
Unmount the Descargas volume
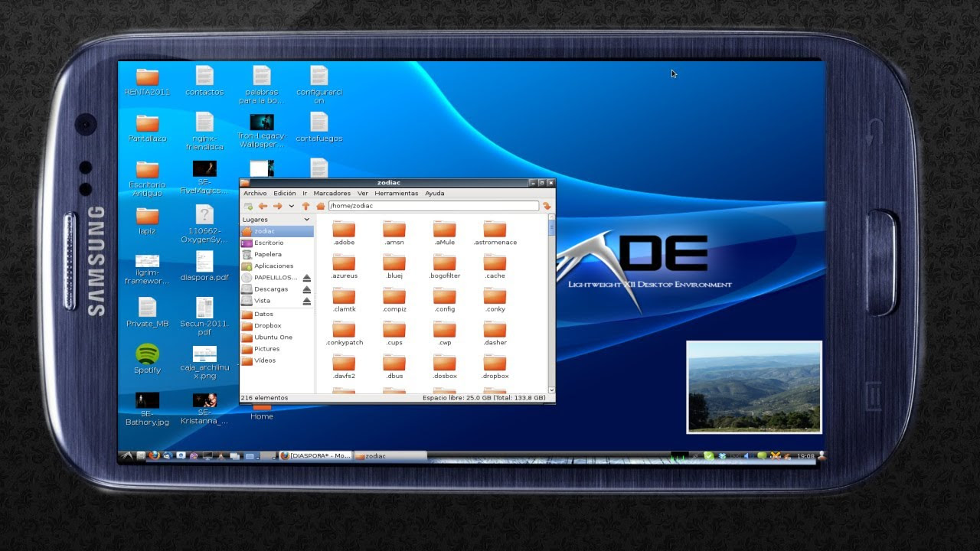[x=306, y=289]
